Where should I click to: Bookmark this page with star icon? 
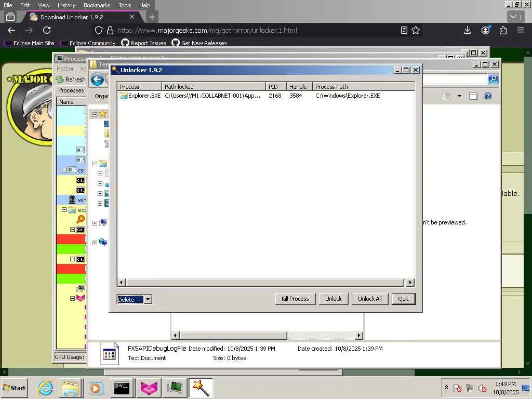pyautogui.click(x=416, y=30)
